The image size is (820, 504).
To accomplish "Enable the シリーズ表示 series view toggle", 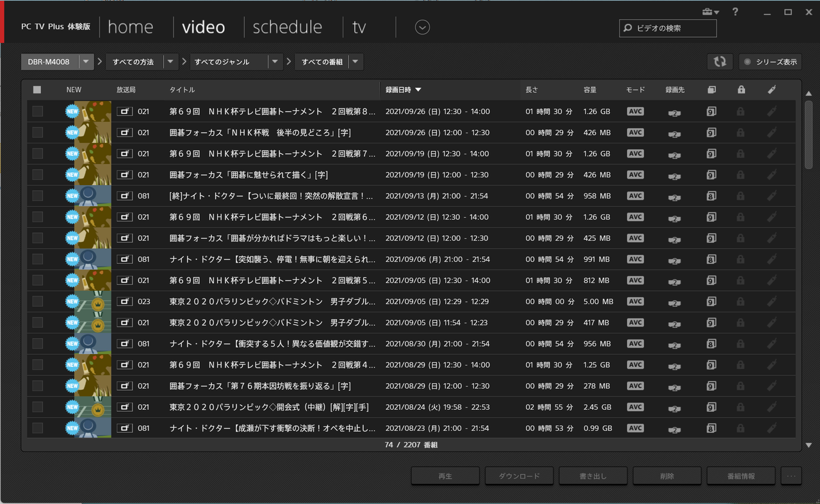I will [x=770, y=61].
